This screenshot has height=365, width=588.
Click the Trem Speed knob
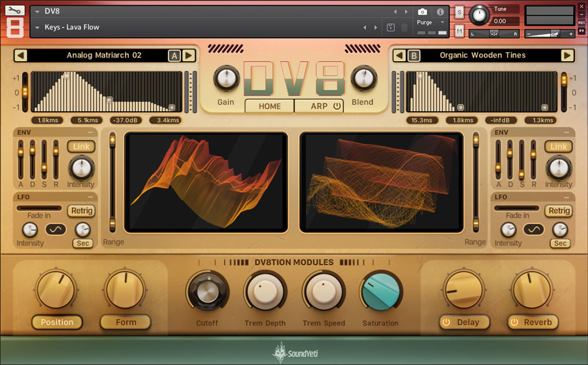tap(323, 292)
